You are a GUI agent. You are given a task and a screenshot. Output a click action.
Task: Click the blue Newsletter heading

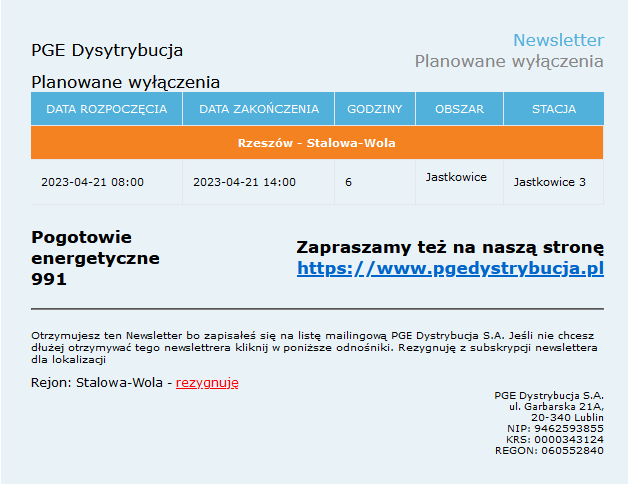[x=559, y=40]
